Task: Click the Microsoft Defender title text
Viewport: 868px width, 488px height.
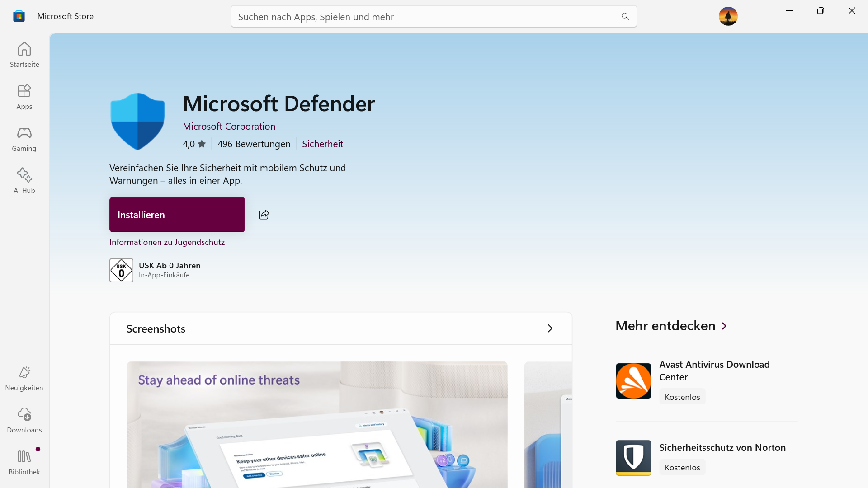Action: (279, 103)
